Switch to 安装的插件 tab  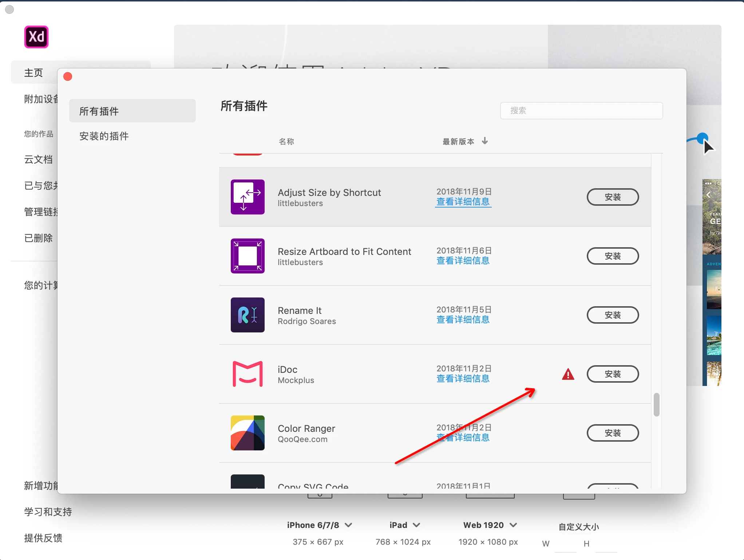104,136
